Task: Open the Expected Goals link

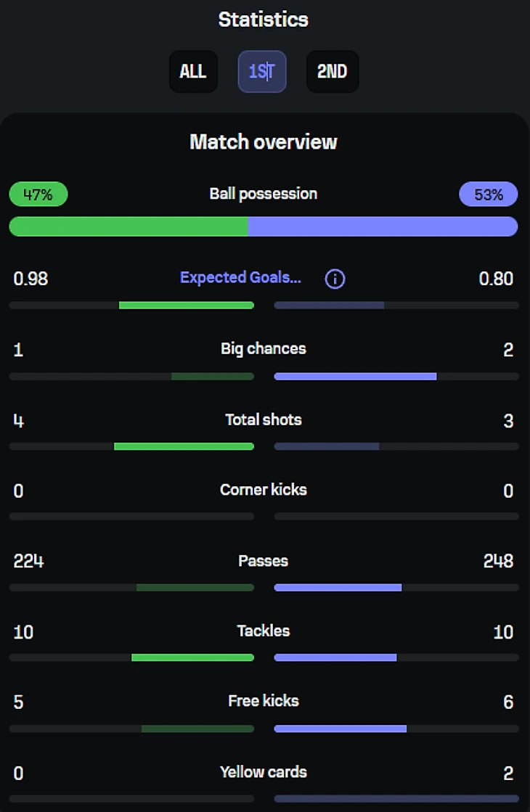Action: click(x=240, y=278)
